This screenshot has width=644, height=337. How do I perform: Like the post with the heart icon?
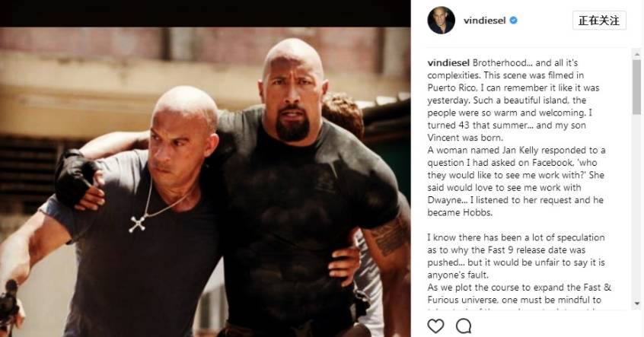click(435, 326)
